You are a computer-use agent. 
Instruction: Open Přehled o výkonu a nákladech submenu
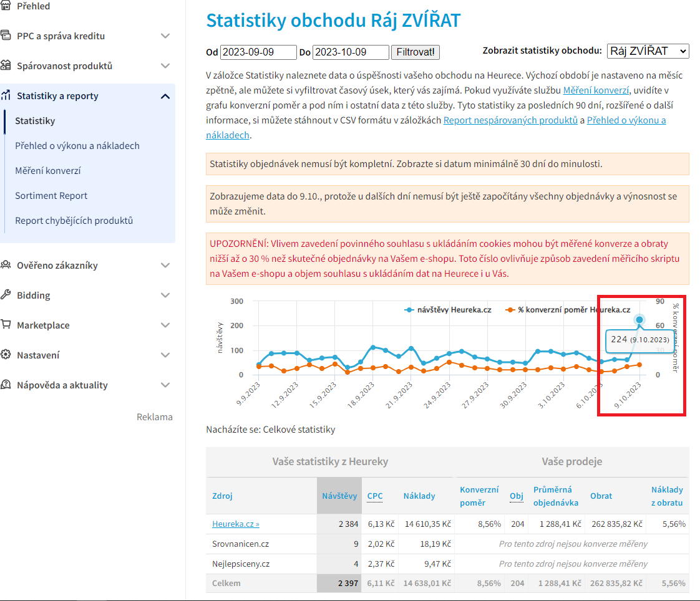click(x=77, y=146)
